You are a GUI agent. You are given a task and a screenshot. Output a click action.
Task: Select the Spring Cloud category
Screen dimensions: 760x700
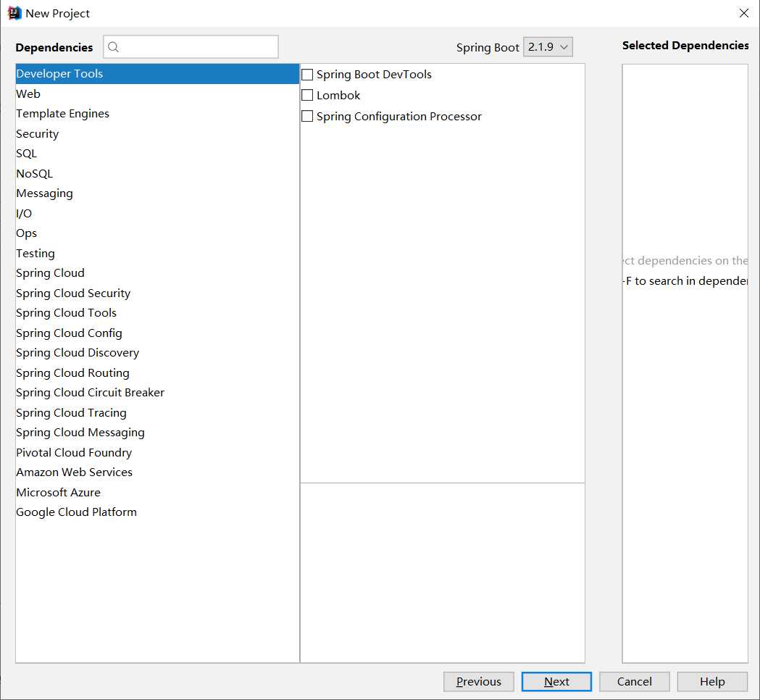157,273
